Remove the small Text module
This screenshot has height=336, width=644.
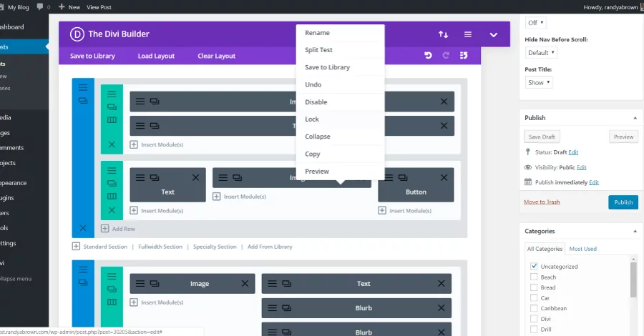[x=195, y=177]
